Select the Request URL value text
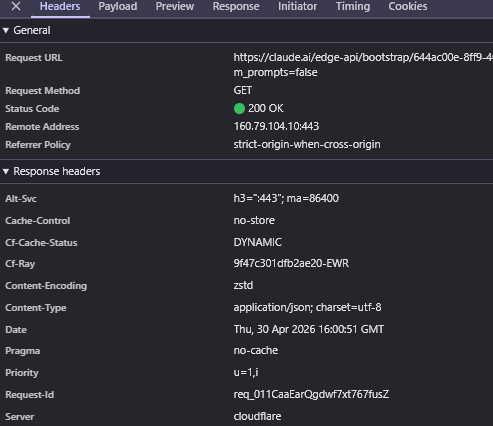 point(363,57)
